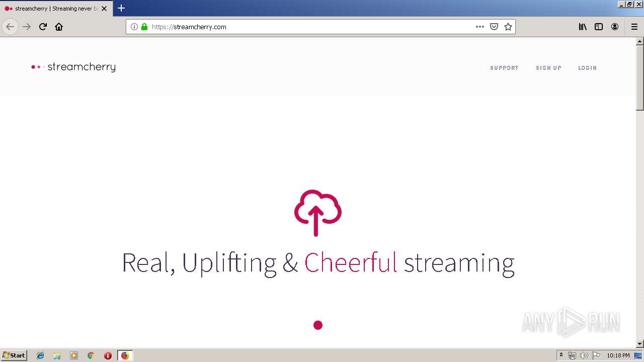Image resolution: width=644 pixels, height=362 pixels.
Task: Open the Windows Start menu
Action: 14,355
